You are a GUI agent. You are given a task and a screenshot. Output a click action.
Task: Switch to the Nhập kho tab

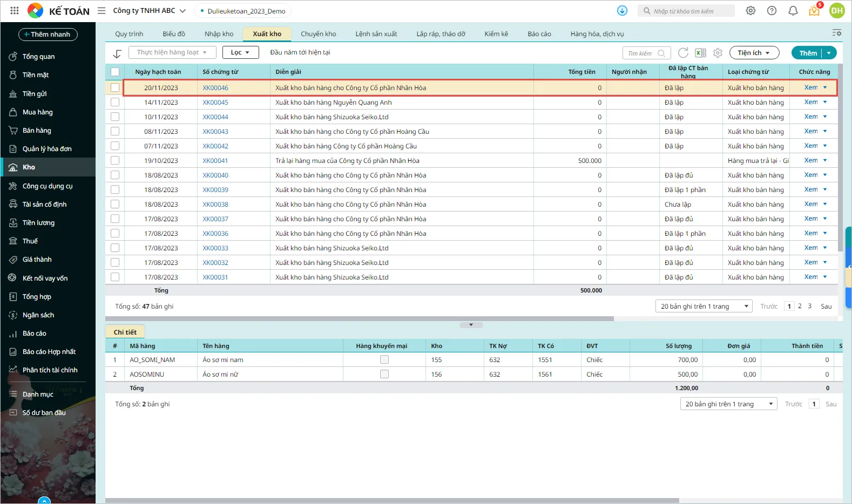[219, 34]
